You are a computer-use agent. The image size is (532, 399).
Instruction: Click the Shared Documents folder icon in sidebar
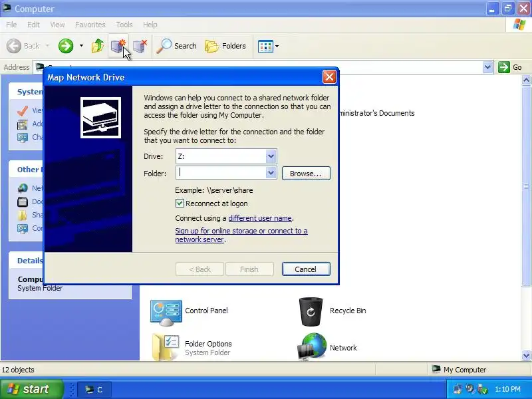click(x=23, y=215)
